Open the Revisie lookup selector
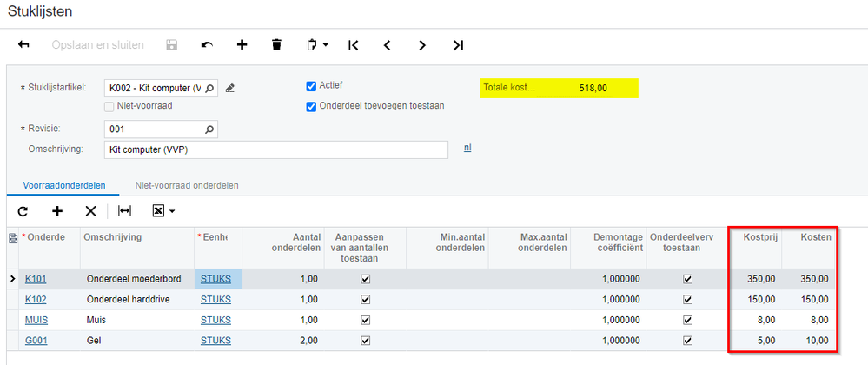The width and height of the screenshot is (868, 365). point(209,129)
